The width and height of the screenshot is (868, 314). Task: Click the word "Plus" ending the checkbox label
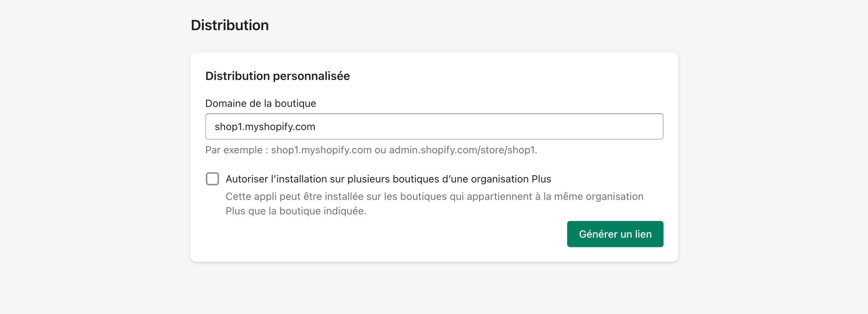541,179
